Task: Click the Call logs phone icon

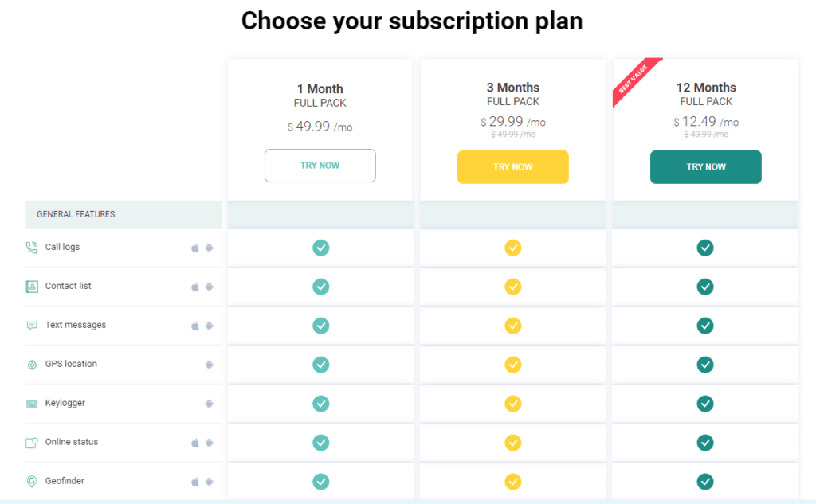Action: 30,247
